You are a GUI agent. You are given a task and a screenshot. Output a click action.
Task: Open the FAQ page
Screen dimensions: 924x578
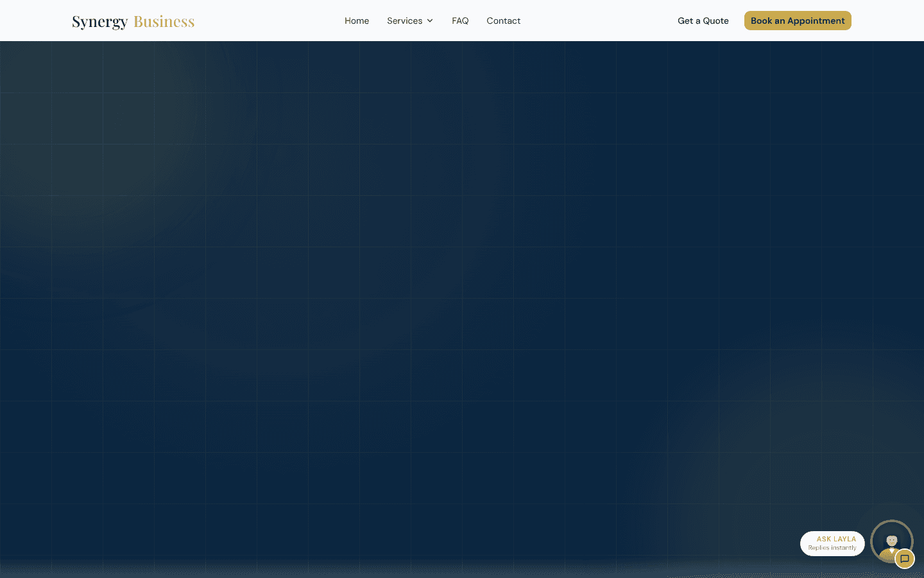[460, 21]
